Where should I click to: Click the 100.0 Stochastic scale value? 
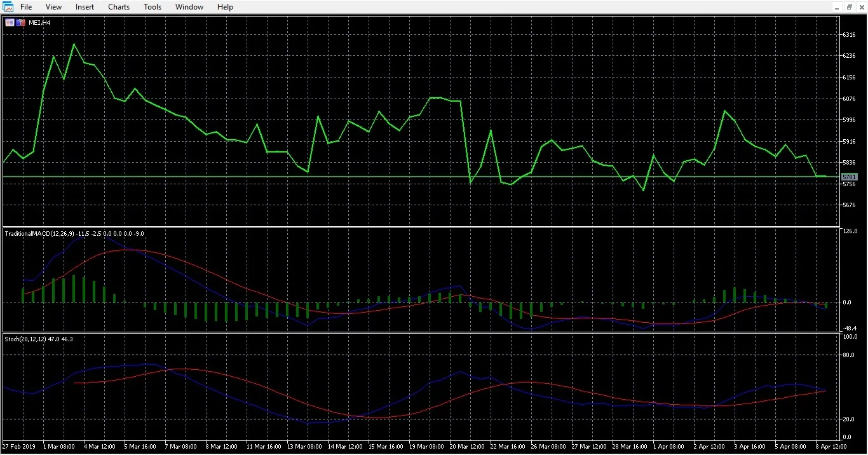(850, 337)
